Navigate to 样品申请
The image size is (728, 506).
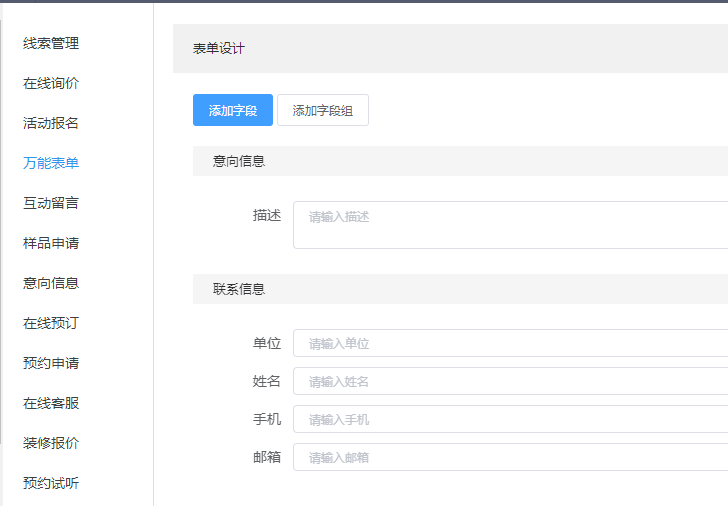click(x=51, y=243)
